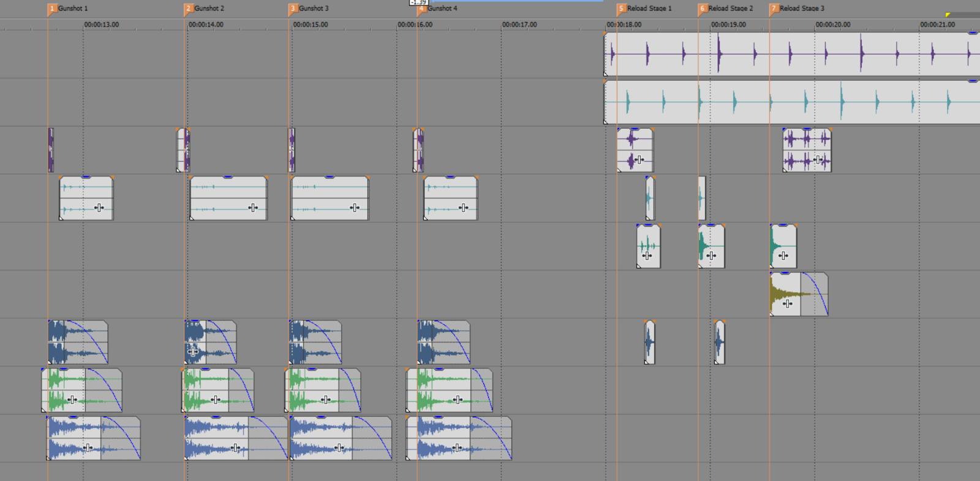
Task: Select narrow dark blue clip after Reload Stage 1
Action: pyautogui.click(x=650, y=343)
